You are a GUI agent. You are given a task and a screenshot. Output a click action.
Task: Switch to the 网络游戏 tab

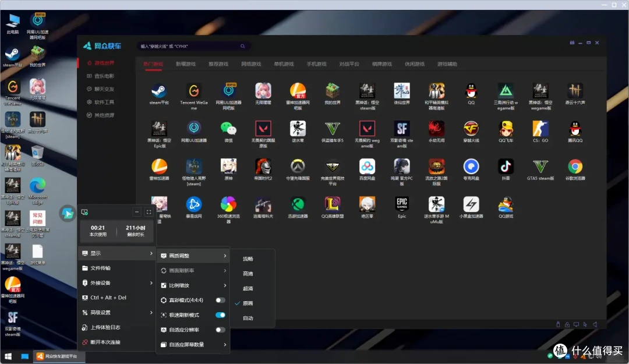pos(251,64)
